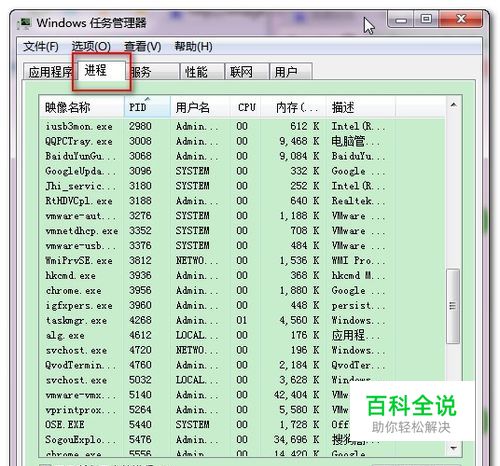Image resolution: width=500 pixels, height=466 pixels.
Task: Select the vprintprox... process row
Action: (242, 410)
